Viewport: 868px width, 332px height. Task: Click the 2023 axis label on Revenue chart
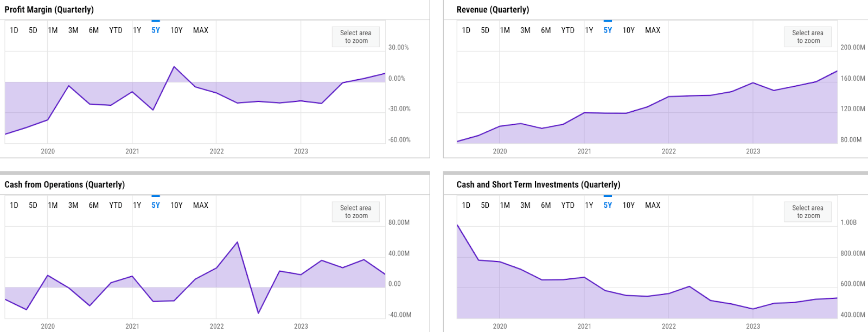tap(753, 151)
